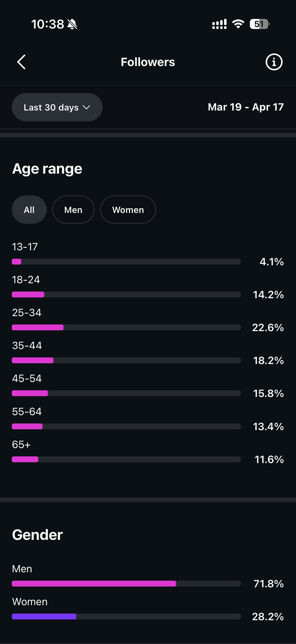Tap the Followers page title
This screenshot has height=644, width=296.
[x=148, y=62]
